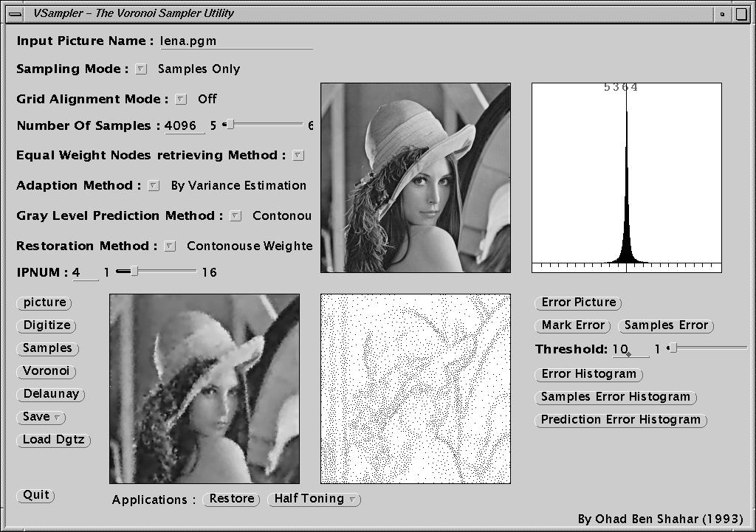Open the Grid Alignment Mode dropdown arrow
The width and height of the screenshot is (756, 532).
(181, 100)
